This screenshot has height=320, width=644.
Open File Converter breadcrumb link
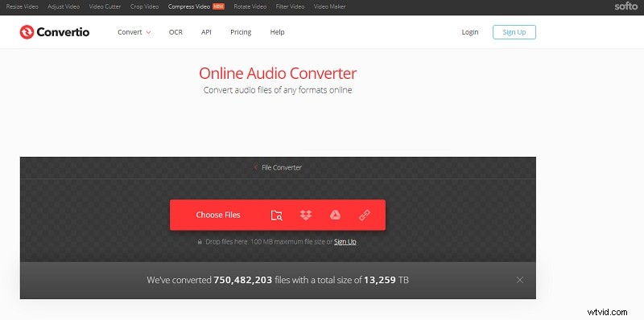pos(282,167)
